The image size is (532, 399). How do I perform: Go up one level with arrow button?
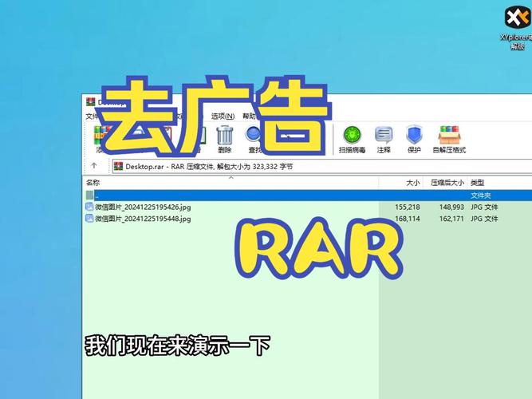click(x=94, y=166)
